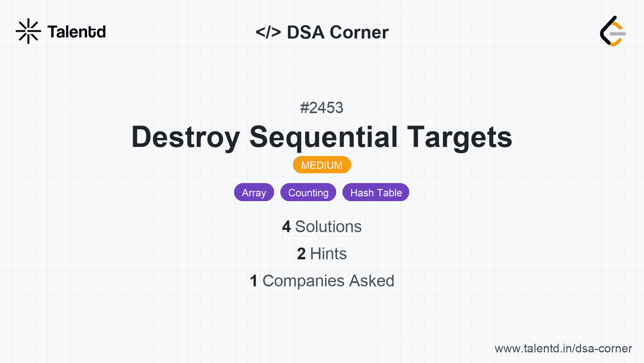Click the MEDIUM difficulty badge
The width and height of the screenshot is (644, 363).
[x=322, y=165]
